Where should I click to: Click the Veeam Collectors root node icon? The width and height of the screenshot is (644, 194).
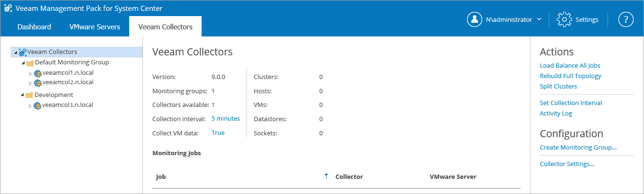pyautogui.click(x=23, y=52)
